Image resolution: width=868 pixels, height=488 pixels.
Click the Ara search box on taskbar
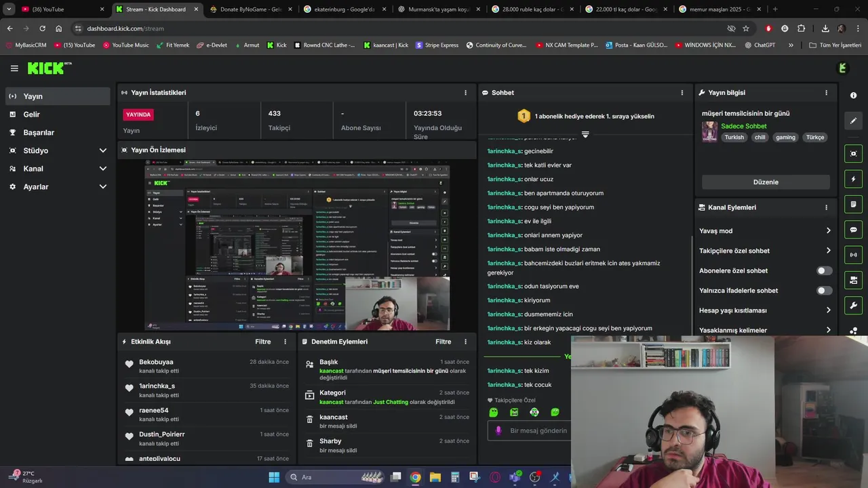pyautogui.click(x=336, y=477)
